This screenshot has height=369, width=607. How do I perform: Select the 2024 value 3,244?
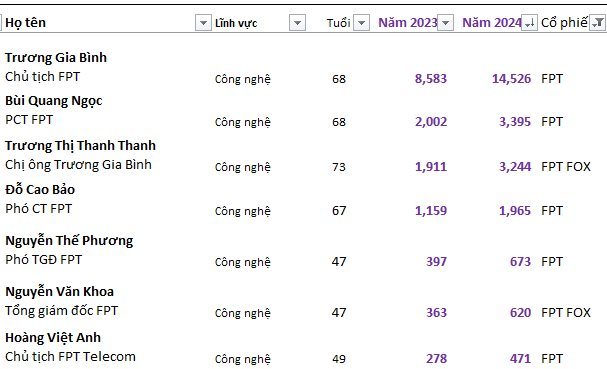pos(515,167)
